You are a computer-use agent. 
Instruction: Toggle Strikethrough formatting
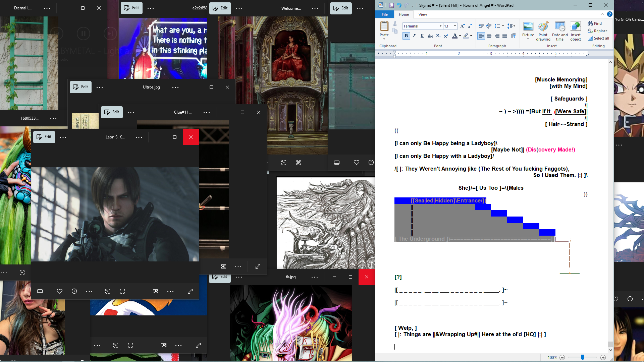[430, 36]
